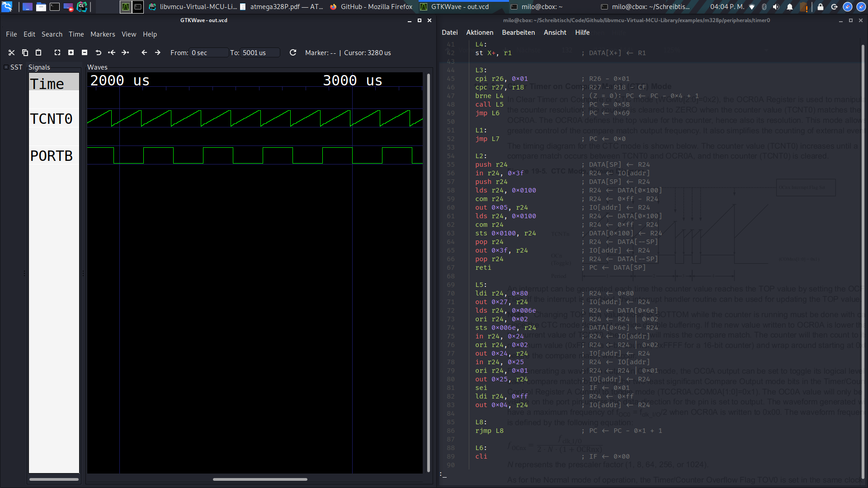Click the Undo Zoom icon
This screenshot has height=488, width=868.
98,53
